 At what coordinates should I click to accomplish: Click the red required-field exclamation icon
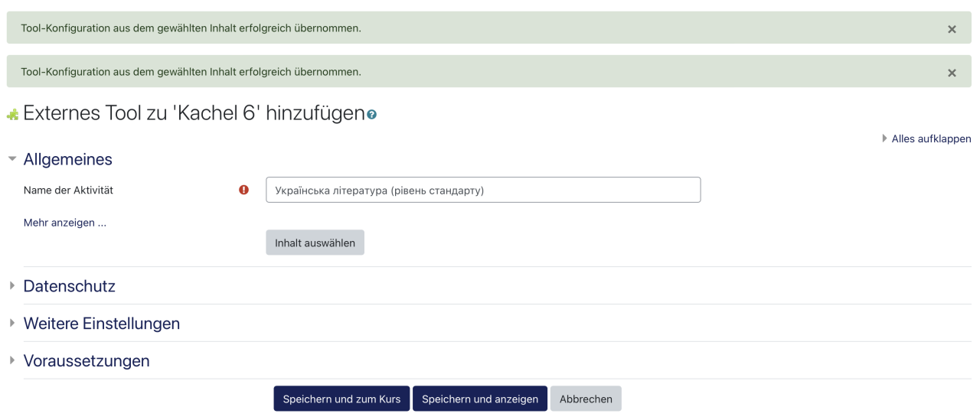(x=244, y=190)
